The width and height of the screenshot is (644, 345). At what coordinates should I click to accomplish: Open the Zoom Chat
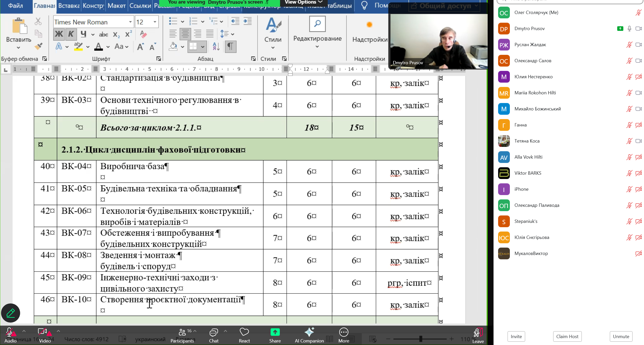coord(214,335)
